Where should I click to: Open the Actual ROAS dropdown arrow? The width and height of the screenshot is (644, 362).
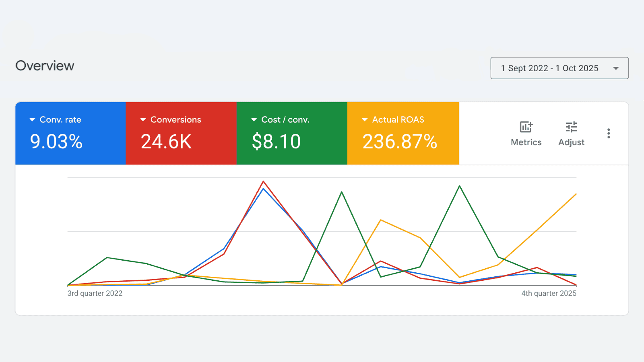pyautogui.click(x=365, y=120)
